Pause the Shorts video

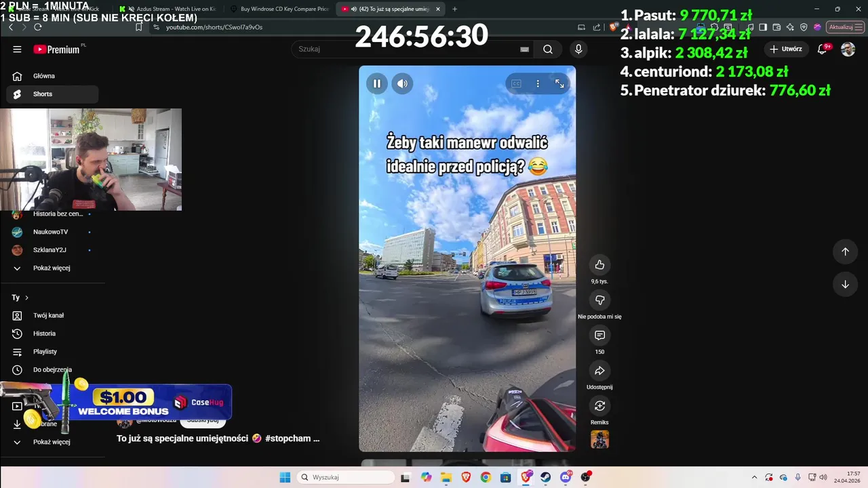coord(377,83)
